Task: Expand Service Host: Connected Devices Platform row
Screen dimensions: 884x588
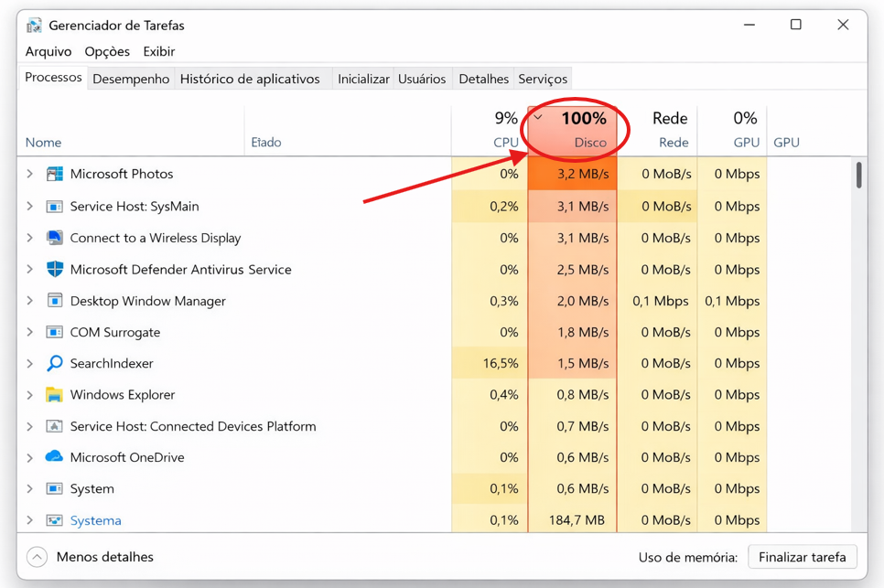Action: tap(30, 426)
